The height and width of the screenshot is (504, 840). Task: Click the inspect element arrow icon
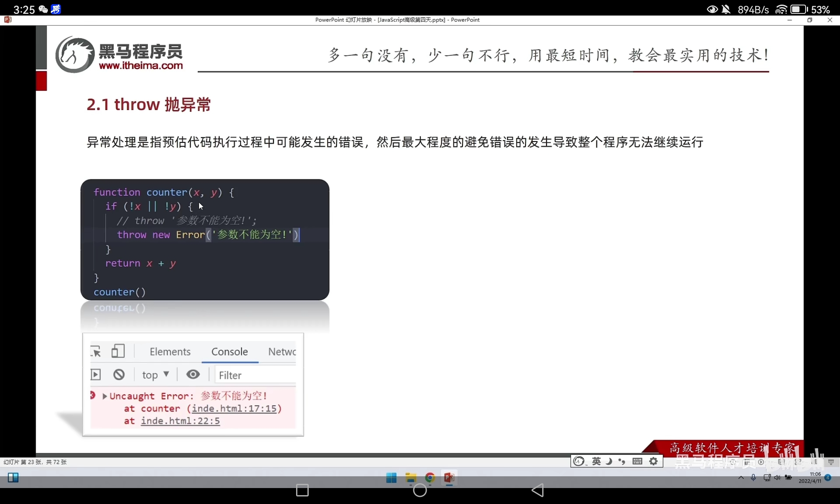coord(96,351)
